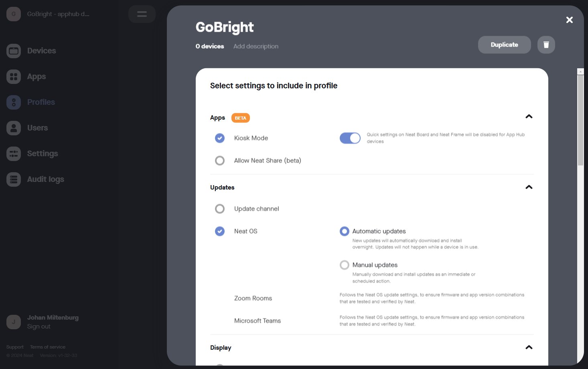Toggle the hamburger menu button
Viewport: 588px width, 369px height.
[x=142, y=14]
